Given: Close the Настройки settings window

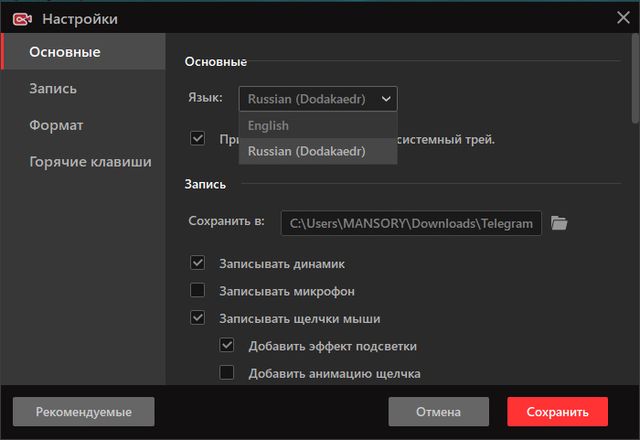Looking at the screenshot, I should click(622, 15).
